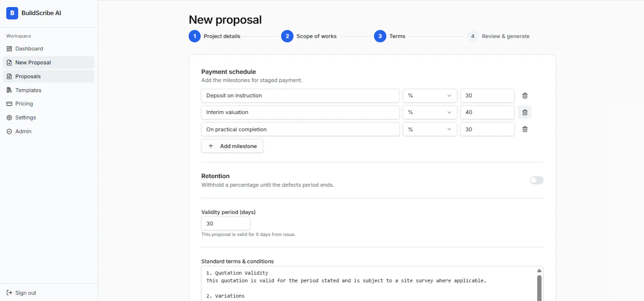Click the plus icon on Add milestone

click(211, 146)
